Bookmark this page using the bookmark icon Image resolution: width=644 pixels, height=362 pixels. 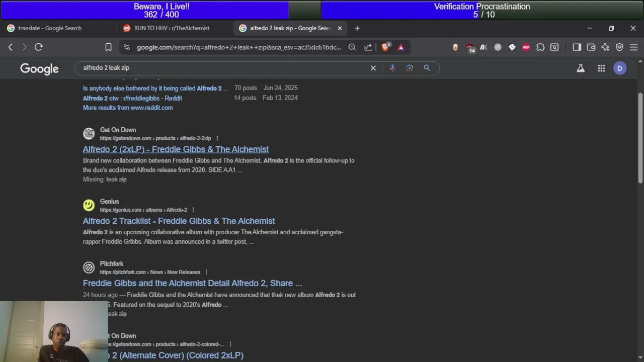pyautogui.click(x=108, y=47)
